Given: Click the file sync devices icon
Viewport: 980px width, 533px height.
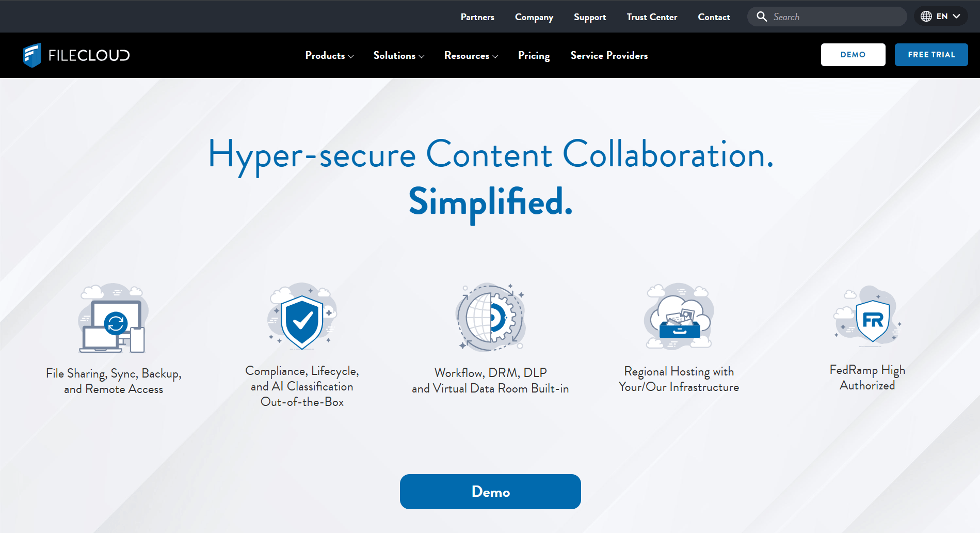Looking at the screenshot, I should [114, 318].
